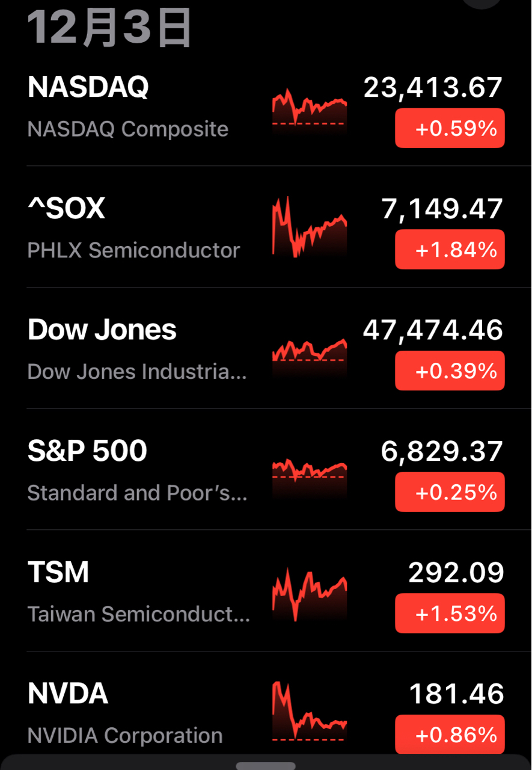Select the NVIDIA Corporation ticker name
The height and width of the screenshot is (770, 532).
[x=68, y=694]
